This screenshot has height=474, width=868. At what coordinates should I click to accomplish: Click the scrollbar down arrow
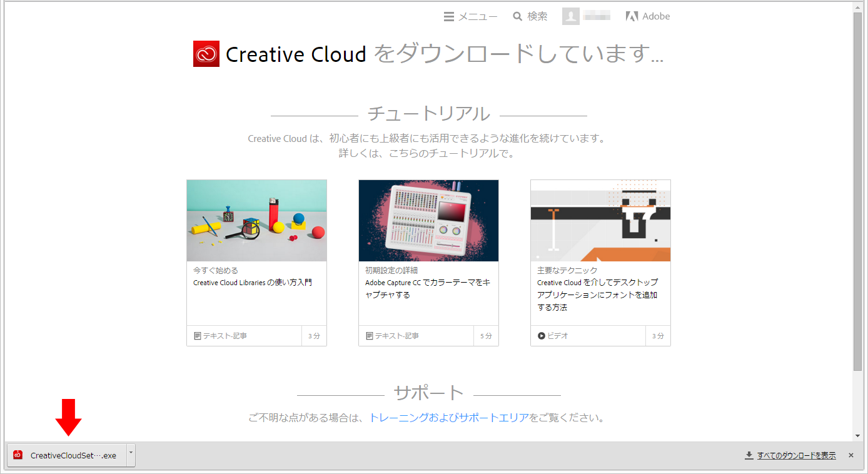[x=858, y=436]
